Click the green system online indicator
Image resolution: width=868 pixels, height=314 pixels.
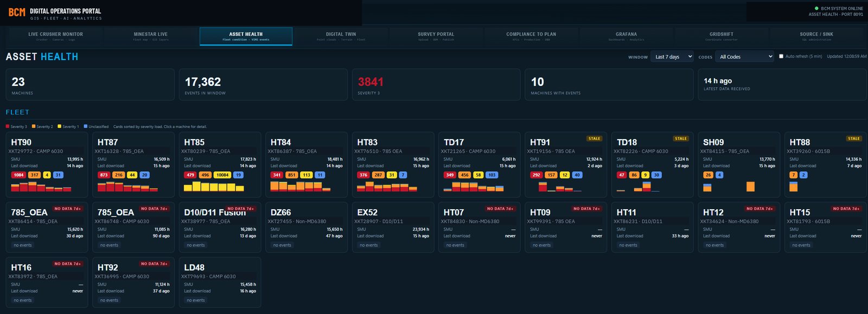816,9
